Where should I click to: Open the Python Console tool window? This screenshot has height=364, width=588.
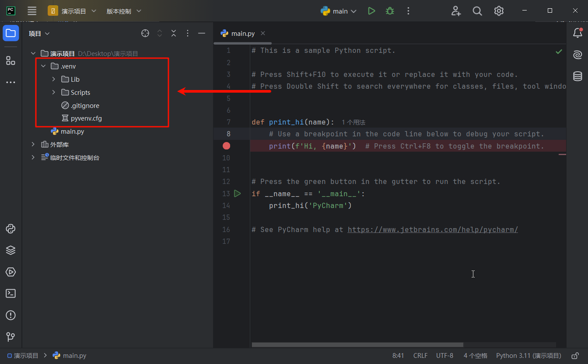point(10,229)
